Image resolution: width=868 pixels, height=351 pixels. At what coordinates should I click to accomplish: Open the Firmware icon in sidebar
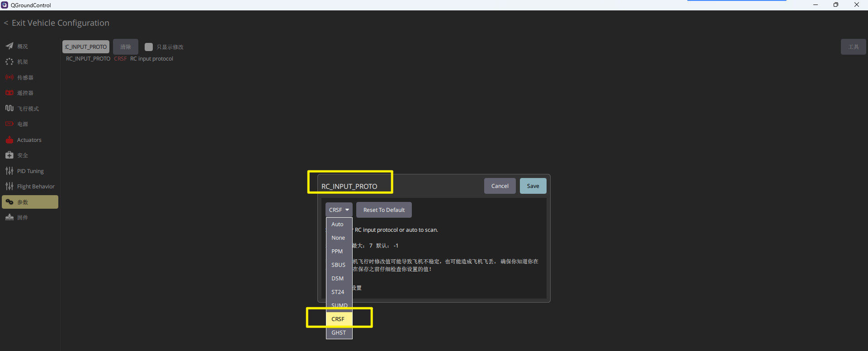(x=9, y=217)
